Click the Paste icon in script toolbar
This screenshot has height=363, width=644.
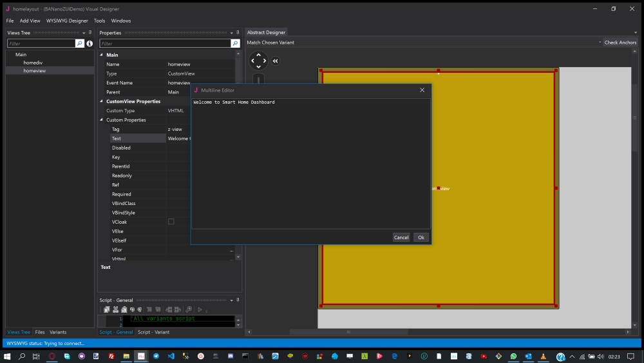(x=124, y=309)
